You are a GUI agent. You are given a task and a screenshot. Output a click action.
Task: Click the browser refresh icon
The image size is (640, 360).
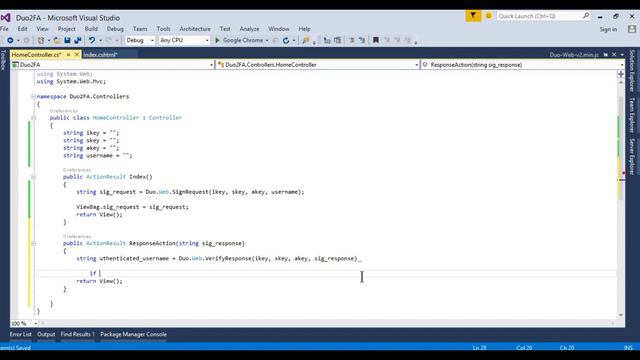point(286,40)
